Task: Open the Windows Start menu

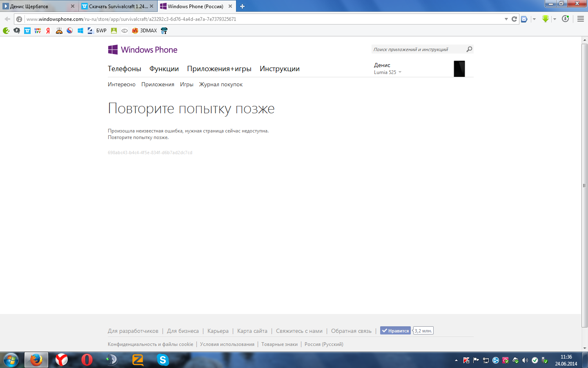Action: [11, 360]
